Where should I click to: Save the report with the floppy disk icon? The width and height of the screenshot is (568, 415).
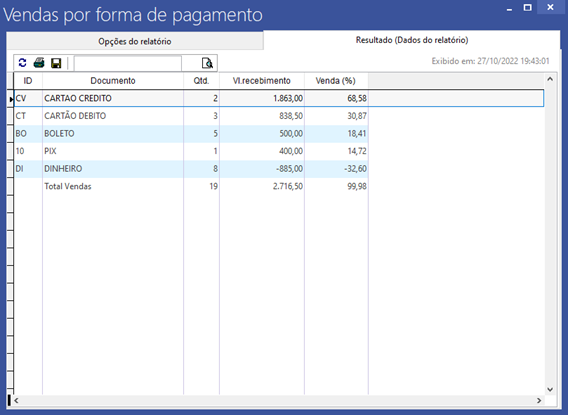pos(56,63)
